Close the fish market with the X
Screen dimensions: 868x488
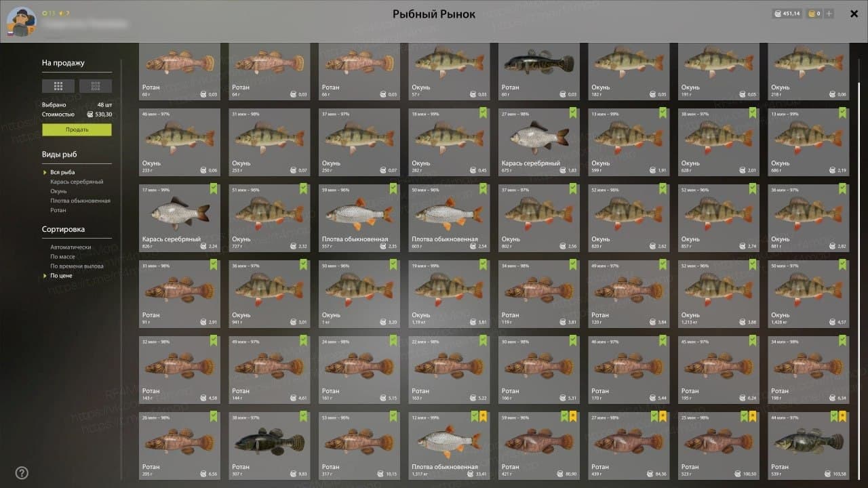tap(854, 14)
